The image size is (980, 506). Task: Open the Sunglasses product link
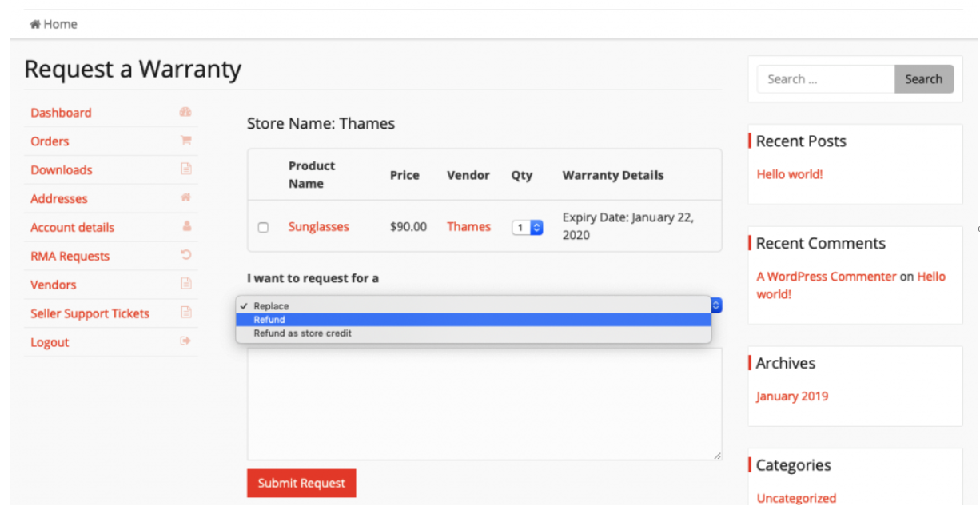[x=318, y=227]
